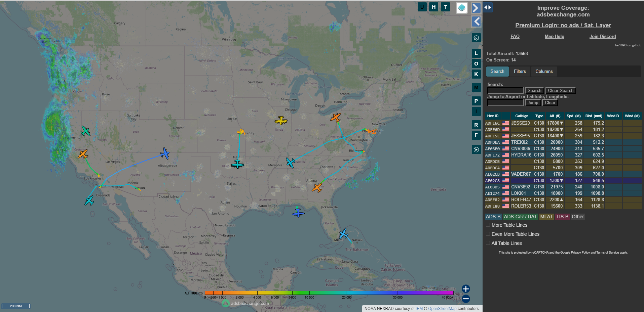Screen dimensions: 644x312
Task: Open the FAQ link
Action: click(515, 36)
